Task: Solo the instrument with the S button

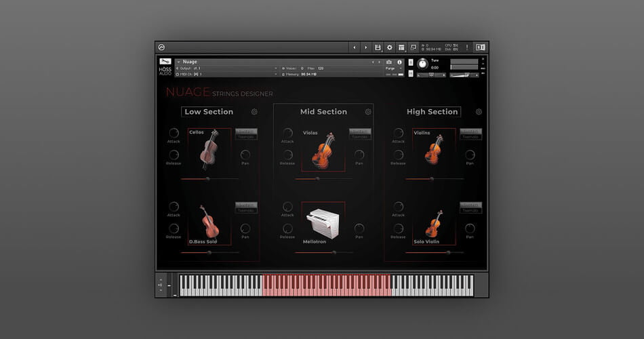Action: (x=411, y=62)
